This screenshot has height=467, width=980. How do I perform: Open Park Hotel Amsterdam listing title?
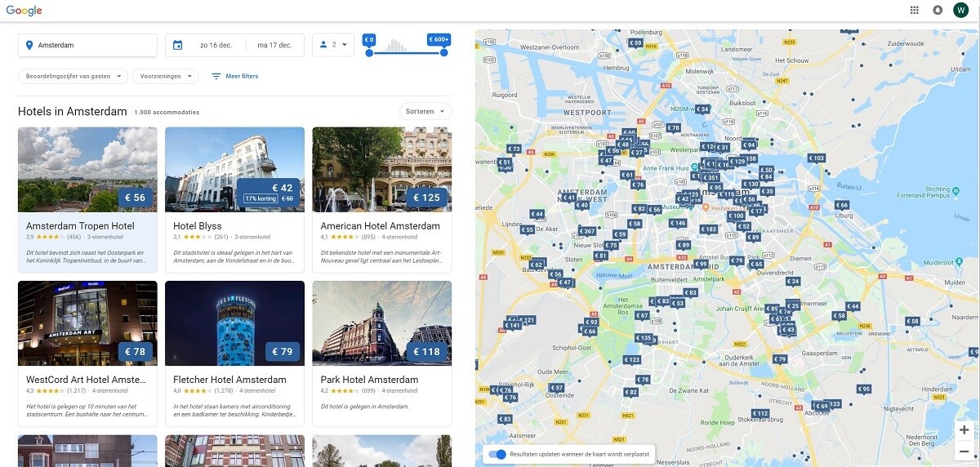[369, 380]
